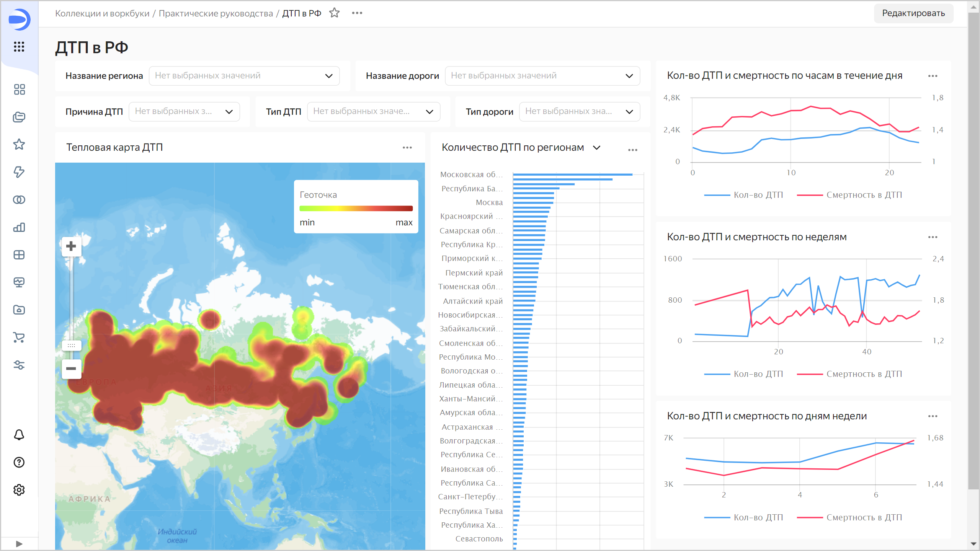This screenshot has width=980, height=551.
Task: Open the bell notifications icon
Action: [x=19, y=435]
